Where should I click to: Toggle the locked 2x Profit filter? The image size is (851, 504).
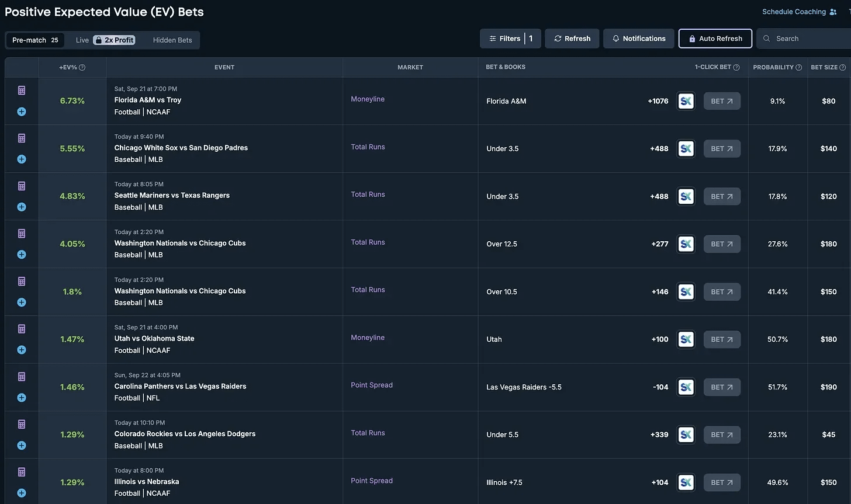[x=114, y=40]
